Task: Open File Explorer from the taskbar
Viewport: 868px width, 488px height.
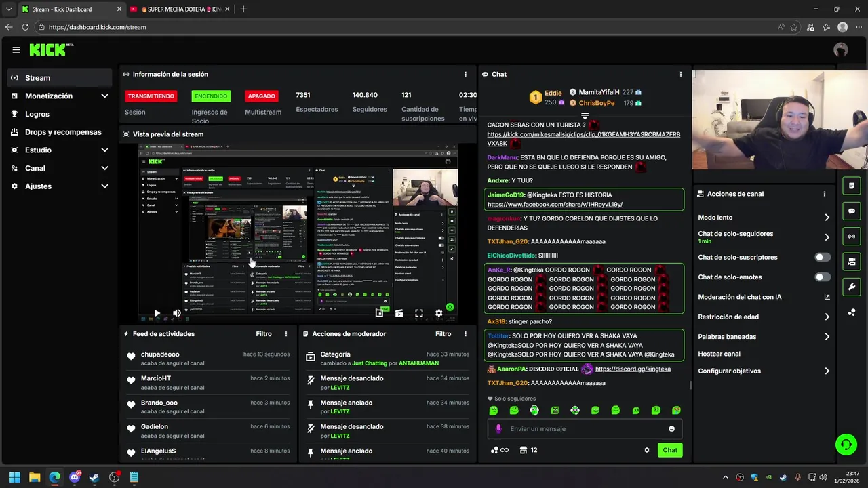Action: tap(35, 477)
